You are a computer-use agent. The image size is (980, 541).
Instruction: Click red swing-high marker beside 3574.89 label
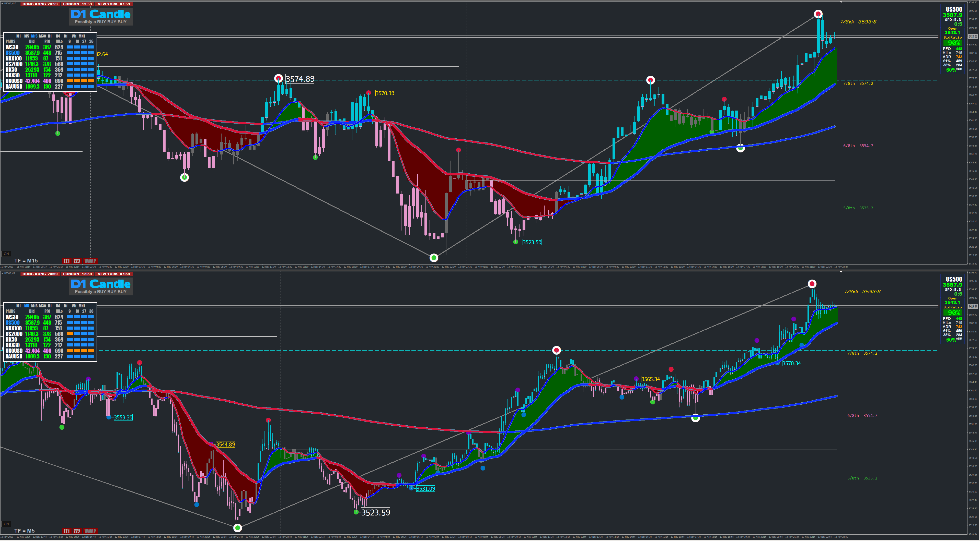coord(279,79)
